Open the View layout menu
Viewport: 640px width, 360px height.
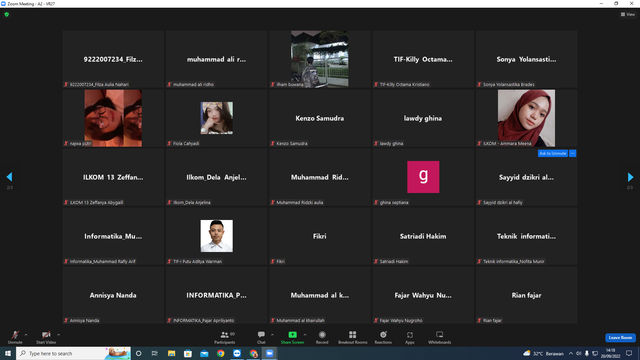coord(628,14)
